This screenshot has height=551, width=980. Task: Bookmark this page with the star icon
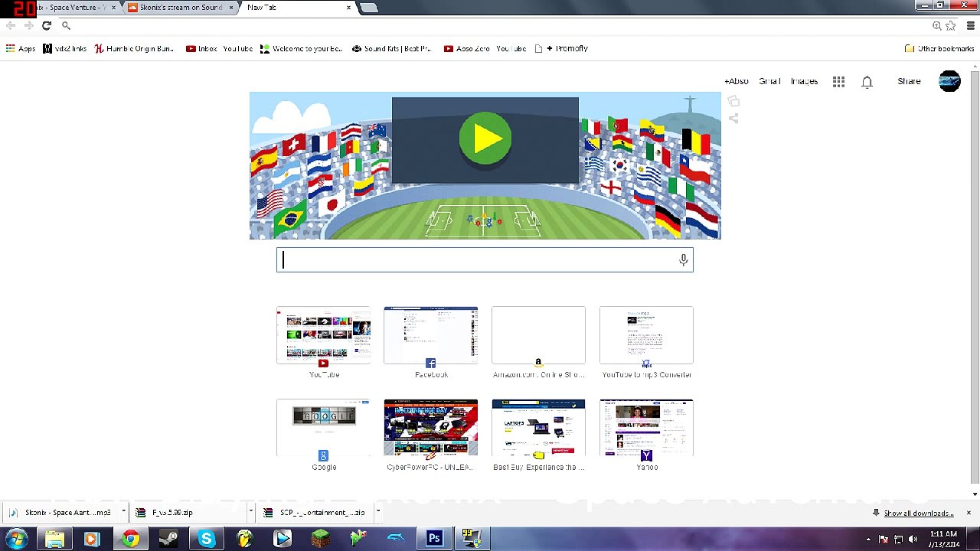pos(951,25)
